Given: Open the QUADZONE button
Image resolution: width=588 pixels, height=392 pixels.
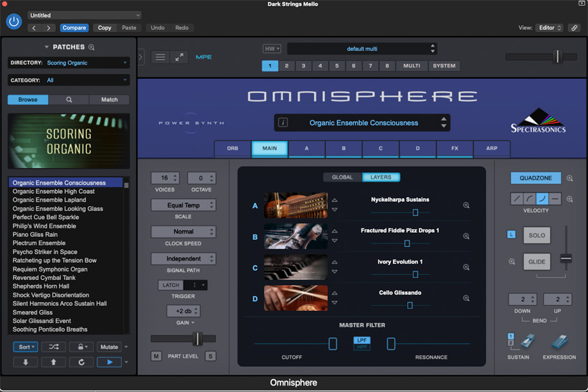Looking at the screenshot, I should (x=536, y=178).
